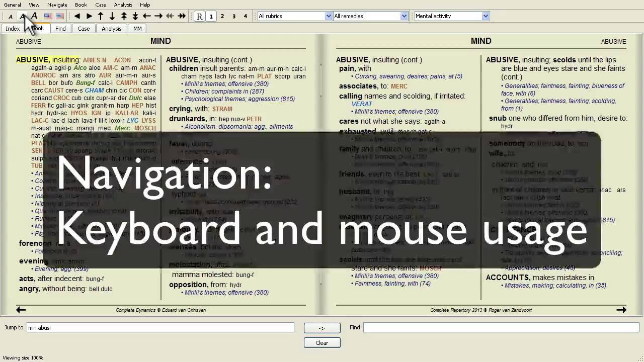Click the 'cares not what she says' rubric
The width and height of the screenshot is (644, 362).
392,121
